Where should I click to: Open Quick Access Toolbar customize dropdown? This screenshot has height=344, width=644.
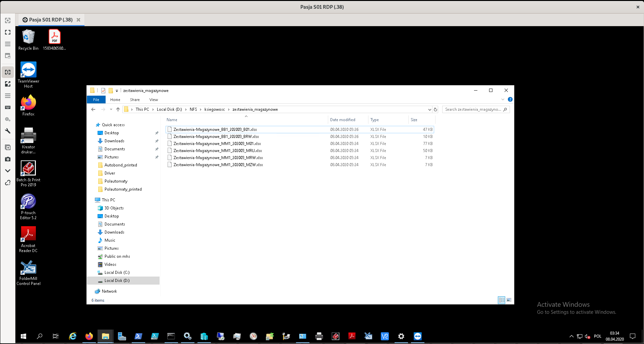tap(117, 91)
